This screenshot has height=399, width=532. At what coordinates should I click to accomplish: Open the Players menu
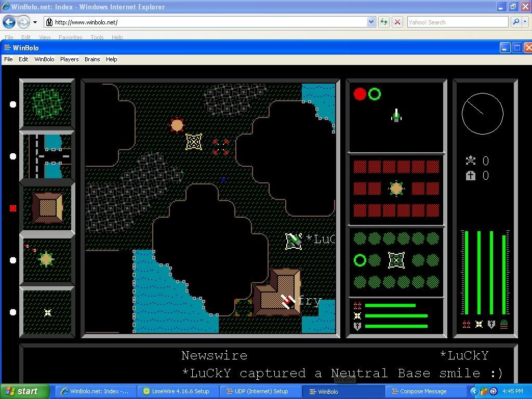pos(69,59)
